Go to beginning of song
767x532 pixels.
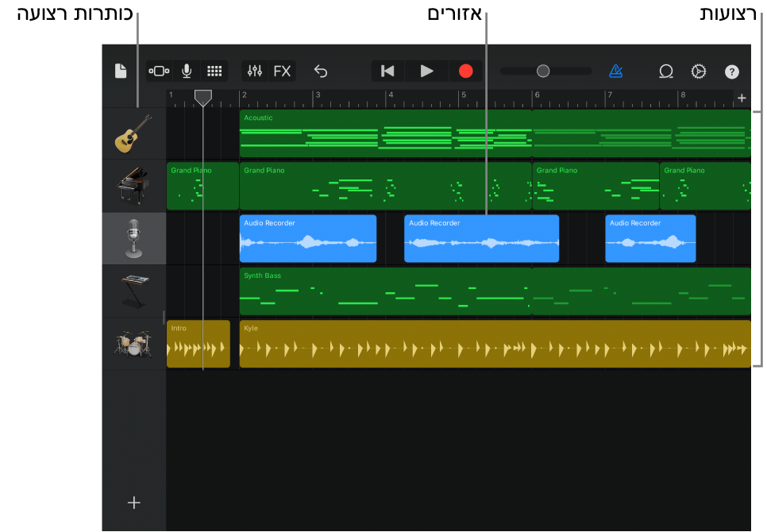click(387, 71)
